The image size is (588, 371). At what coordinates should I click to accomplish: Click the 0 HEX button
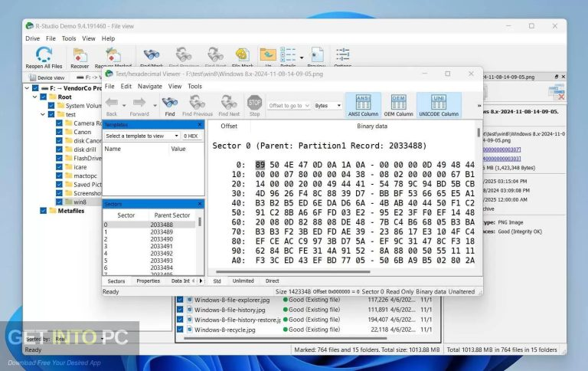pos(191,136)
